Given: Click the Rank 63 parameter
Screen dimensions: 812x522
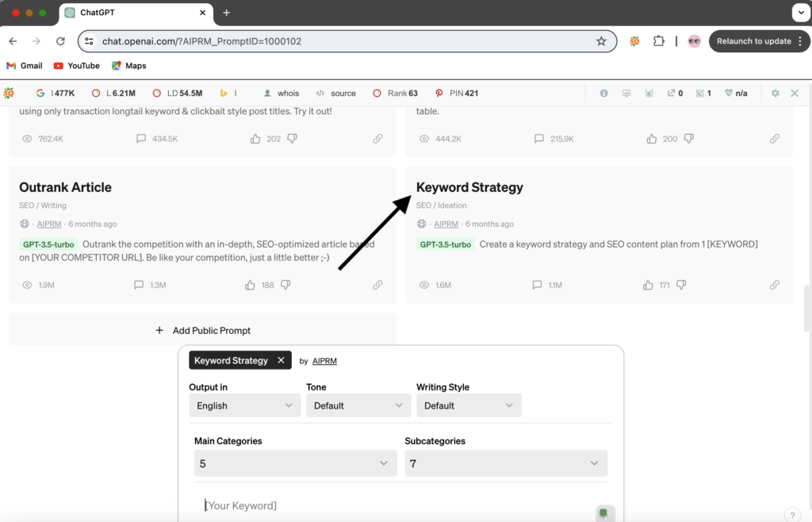Looking at the screenshot, I should [395, 94].
